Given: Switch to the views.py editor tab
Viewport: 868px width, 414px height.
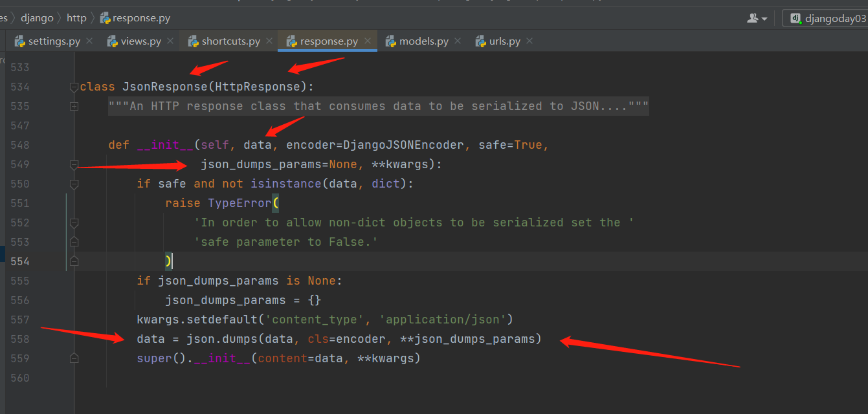Looking at the screenshot, I should tap(141, 41).
